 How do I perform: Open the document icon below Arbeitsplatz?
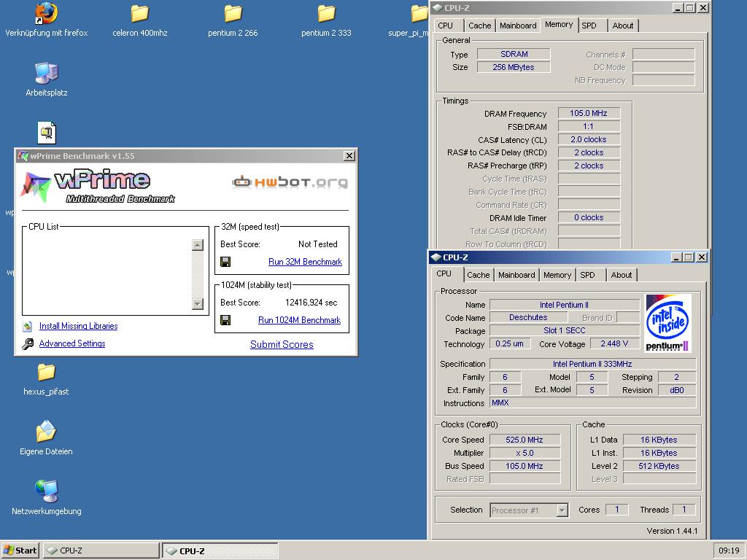[47, 133]
